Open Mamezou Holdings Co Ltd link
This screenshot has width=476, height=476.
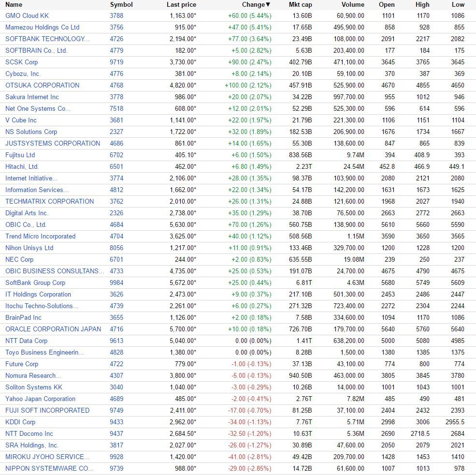pyautogui.click(x=42, y=28)
